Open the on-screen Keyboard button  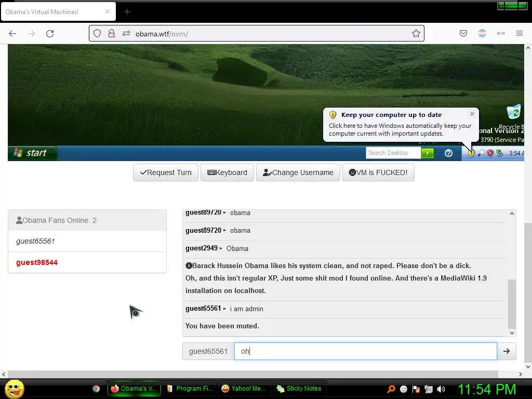(x=227, y=172)
